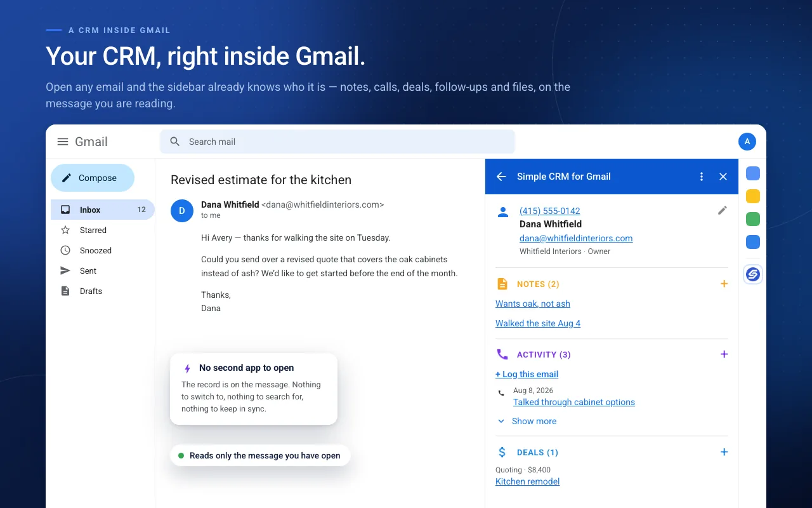The image size is (812, 508).
Task: Click the Deals dollar icon
Action: point(502,452)
